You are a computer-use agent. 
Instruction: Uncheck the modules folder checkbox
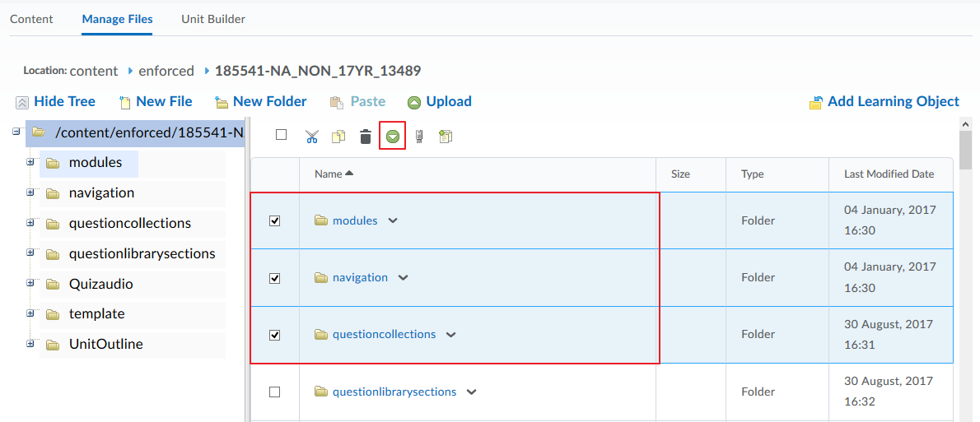click(274, 220)
